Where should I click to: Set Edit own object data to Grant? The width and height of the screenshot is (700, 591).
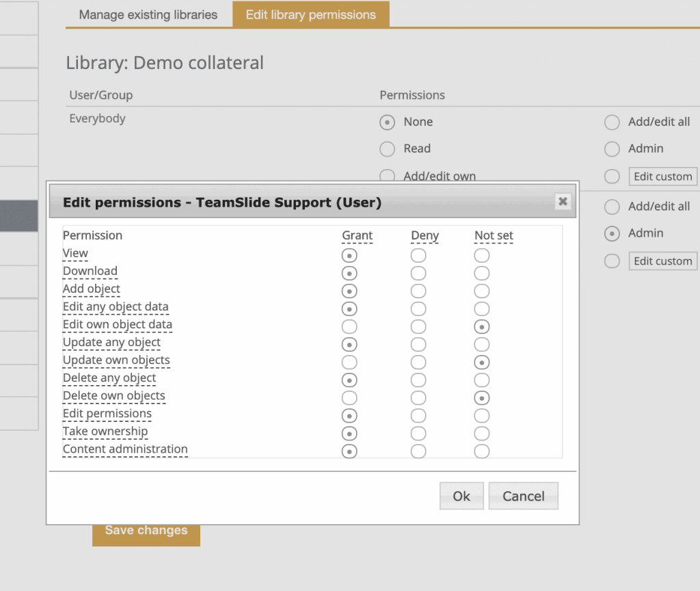point(349,326)
